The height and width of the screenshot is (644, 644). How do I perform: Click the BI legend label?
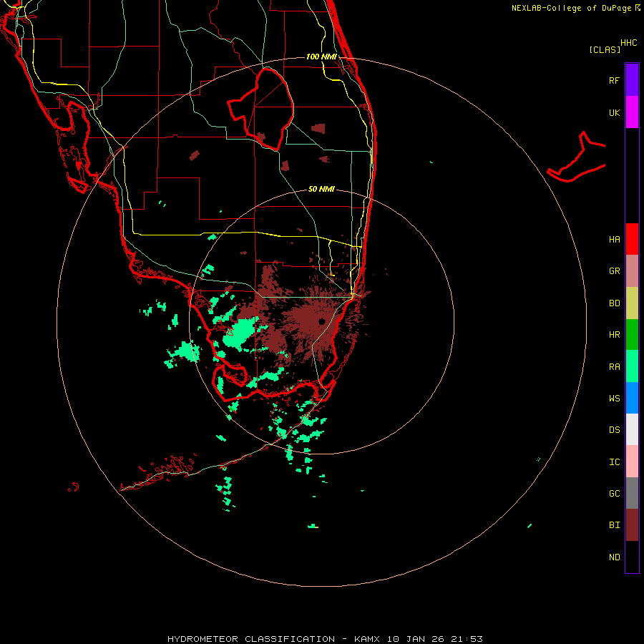point(614,525)
